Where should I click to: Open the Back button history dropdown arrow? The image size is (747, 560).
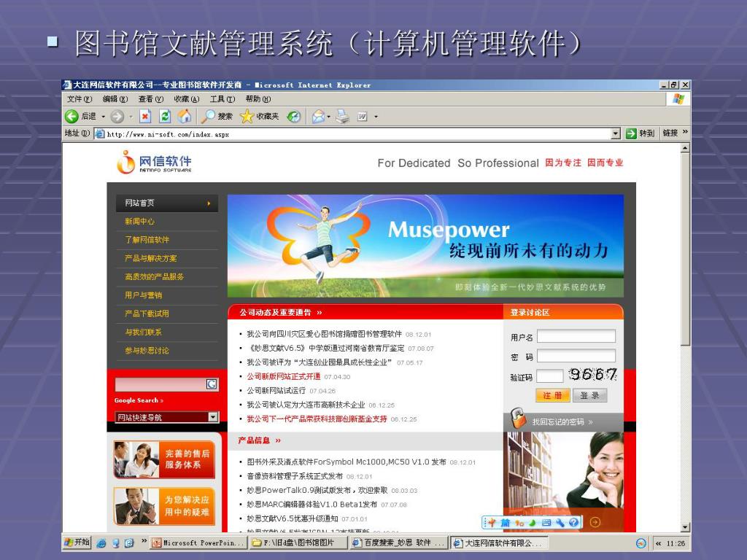(103, 117)
